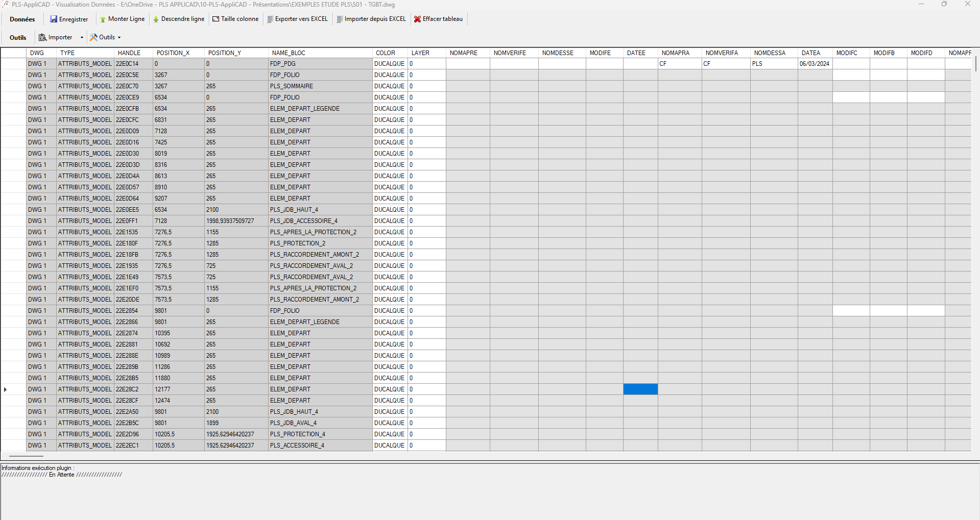Click the floppy disk Enregistrer icon

point(54,19)
